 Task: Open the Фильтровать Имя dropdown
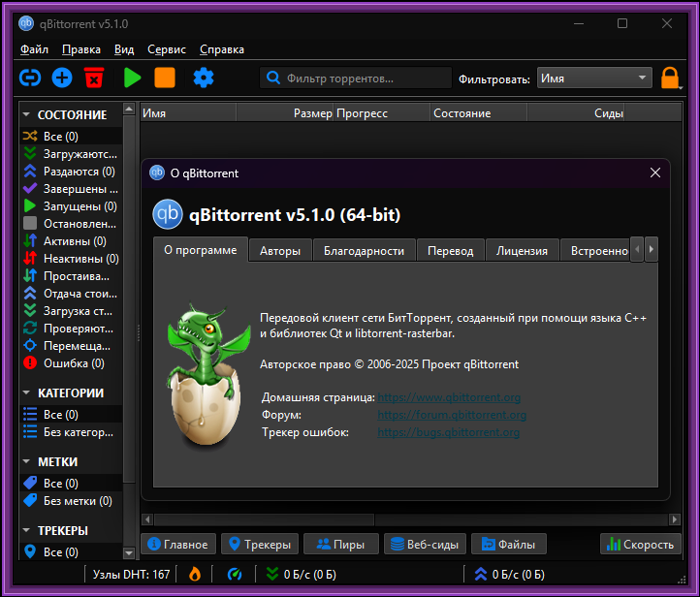point(594,79)
